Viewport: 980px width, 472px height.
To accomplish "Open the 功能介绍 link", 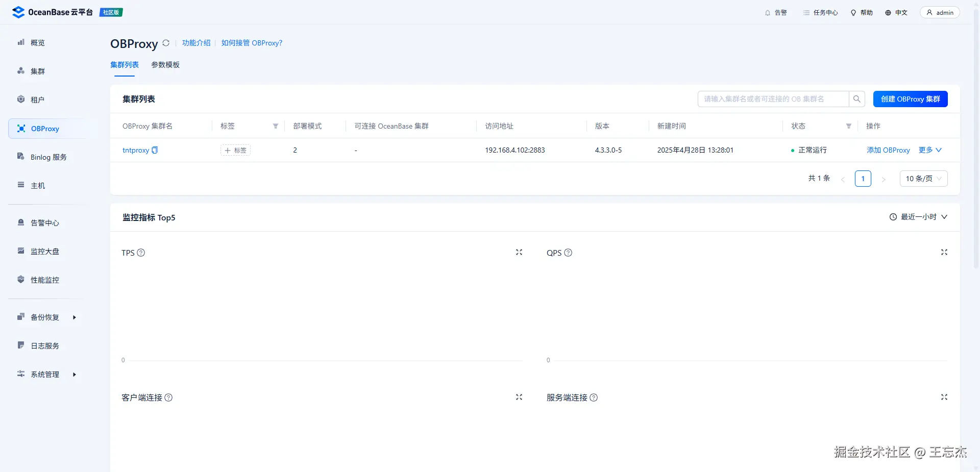I will point(197,43).
